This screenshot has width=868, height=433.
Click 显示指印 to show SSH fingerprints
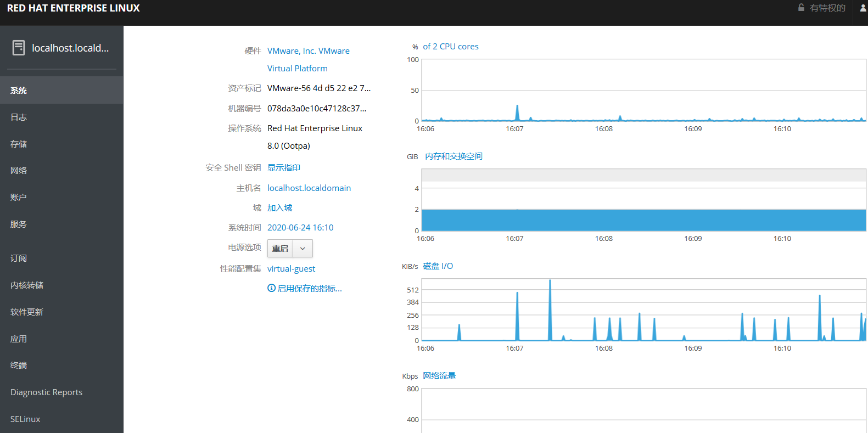tap(284, 167)
